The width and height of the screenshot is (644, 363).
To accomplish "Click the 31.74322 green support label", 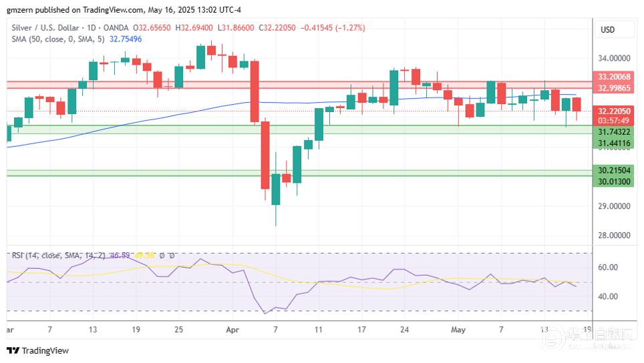I will click(x=613, y=133).
